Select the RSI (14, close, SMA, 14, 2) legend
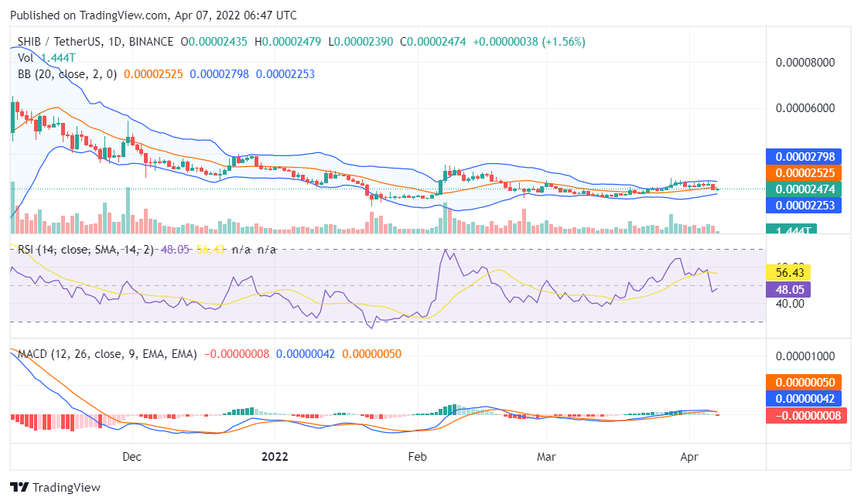 click(73, 250)
